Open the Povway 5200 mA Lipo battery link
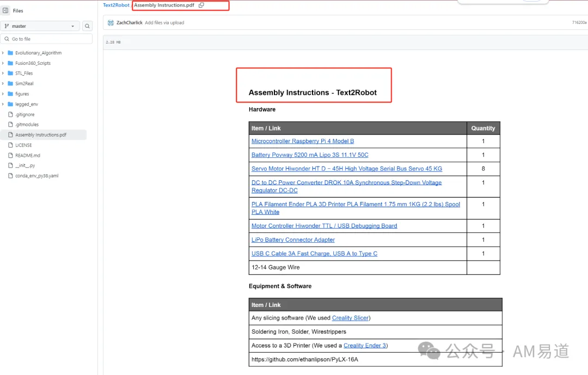 (x=310, y=155)
